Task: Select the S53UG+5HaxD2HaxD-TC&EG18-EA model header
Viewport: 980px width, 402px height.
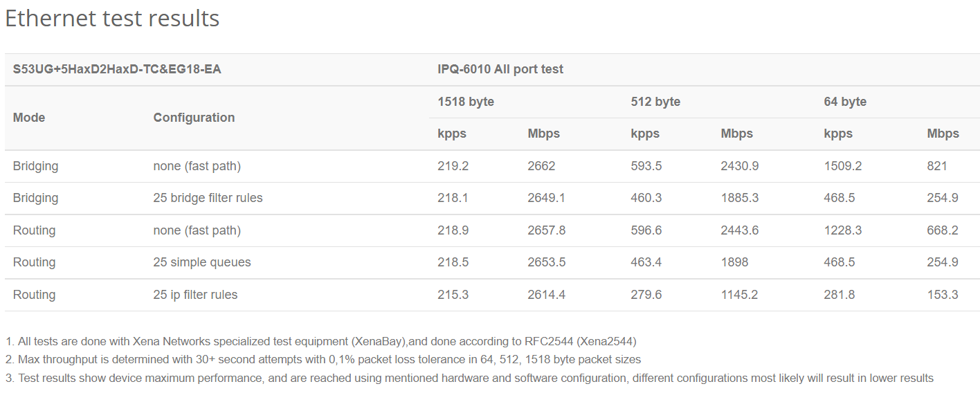Action: click(x=117, y=69)
